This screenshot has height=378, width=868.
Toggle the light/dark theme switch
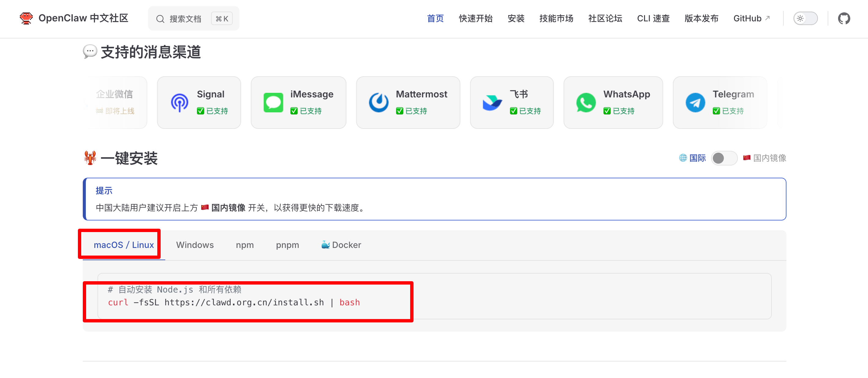[805, 18]
